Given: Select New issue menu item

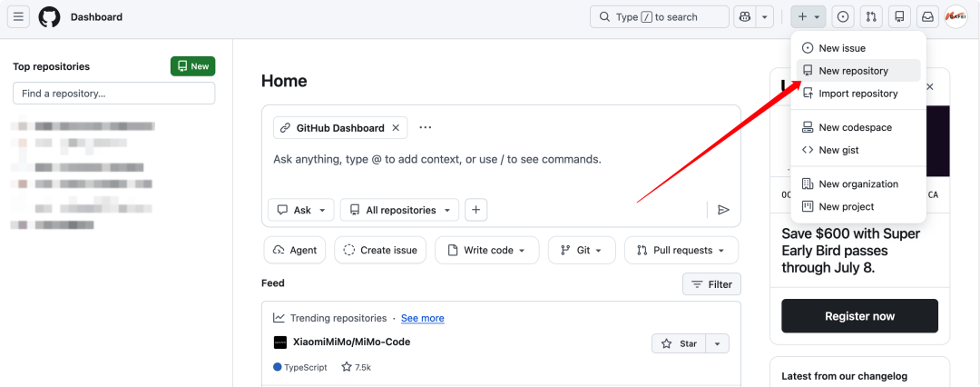Looking at the screenshot, I should pos(858,48).
